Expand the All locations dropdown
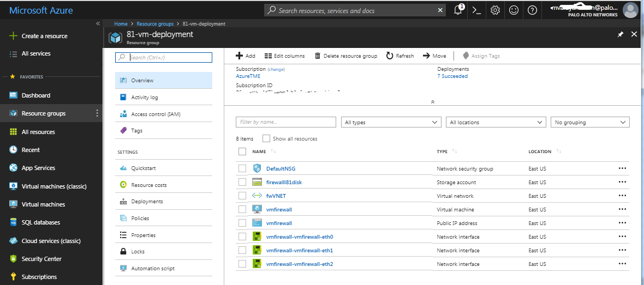Image resolution: width=644 pixels, height=285 pixels. click(x=496, y=123)
